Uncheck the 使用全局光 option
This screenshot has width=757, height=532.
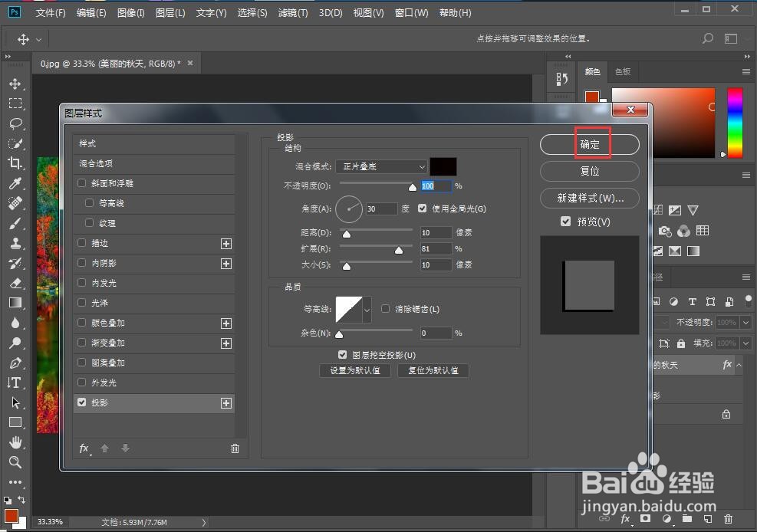click(422, 208)
